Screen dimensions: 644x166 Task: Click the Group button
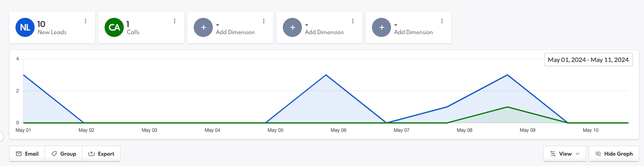coord(64,154)
